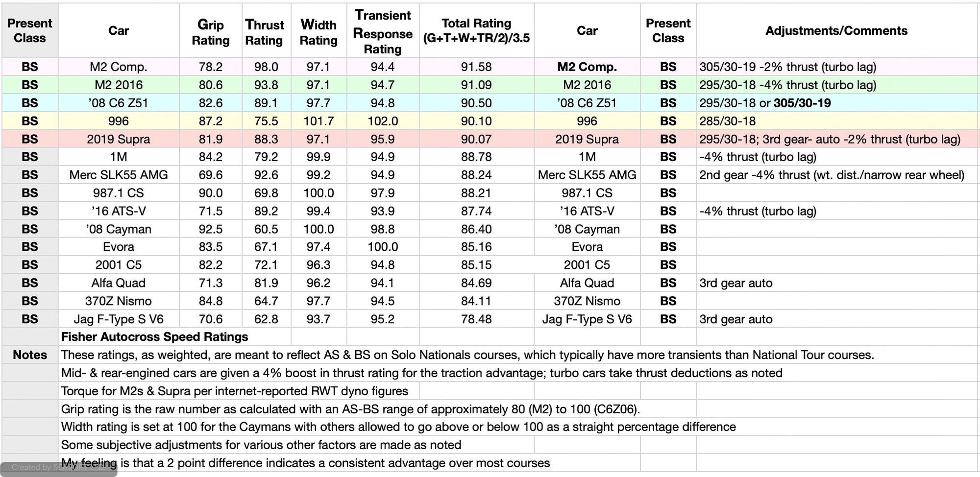Click the bold M2 Comp. car cell

(x=587, y=67)
